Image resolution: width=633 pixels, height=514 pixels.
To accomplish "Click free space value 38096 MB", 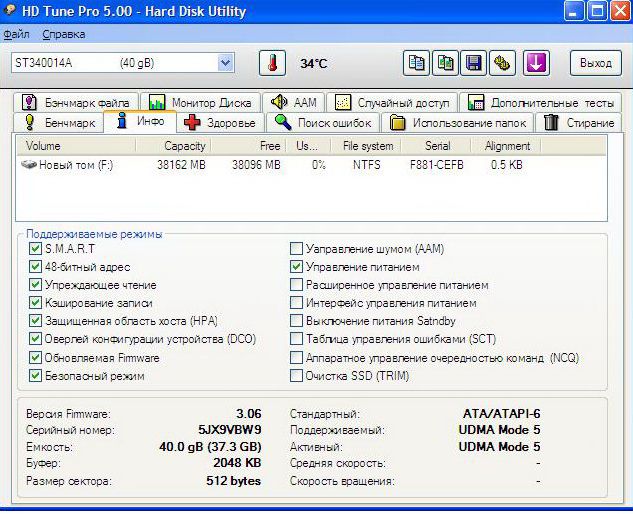I will (256, 165).
